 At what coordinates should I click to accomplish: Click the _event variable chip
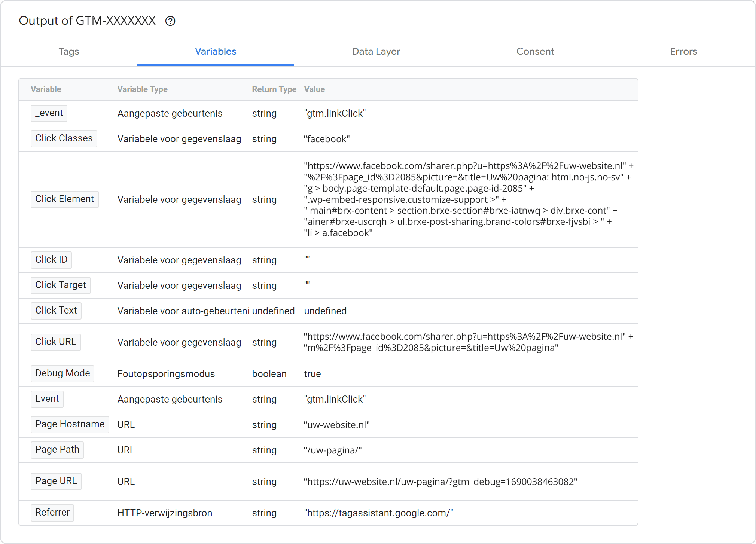click(49, 113)
